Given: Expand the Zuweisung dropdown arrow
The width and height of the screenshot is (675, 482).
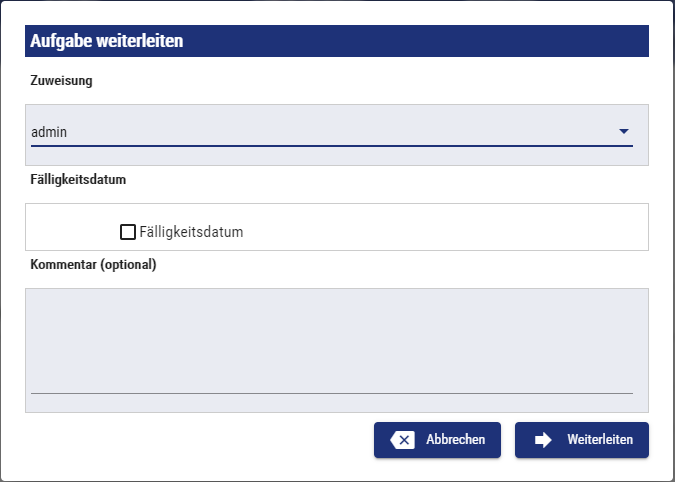Looking at the screenshot, I should pyautogui.click(x=623, y=131).
